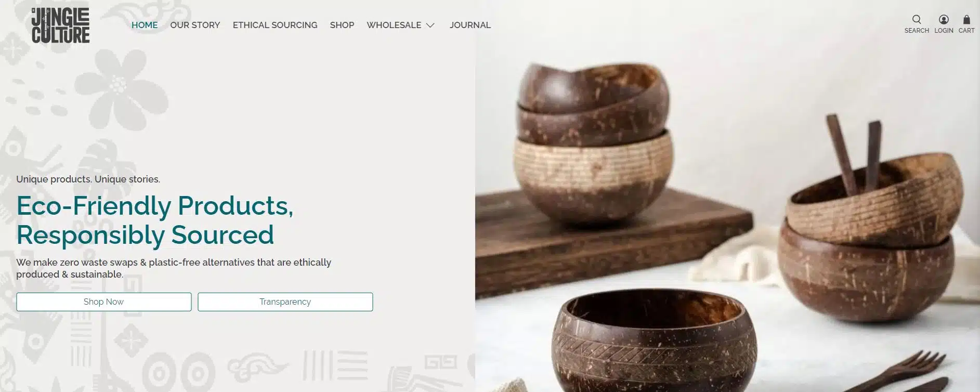Viewport: 980px width, 392px height.
Task: Click the Transparency button
Action: pyautogui.click(x=285, y=302)
